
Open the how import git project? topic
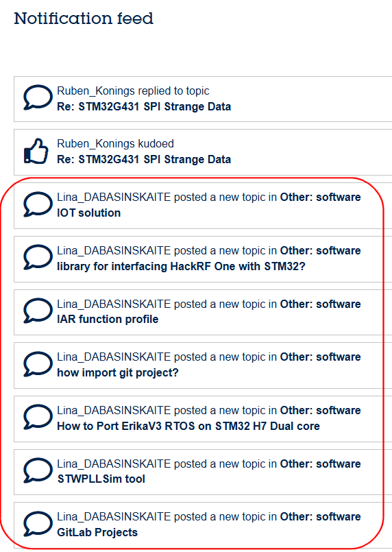pos(118,372)
